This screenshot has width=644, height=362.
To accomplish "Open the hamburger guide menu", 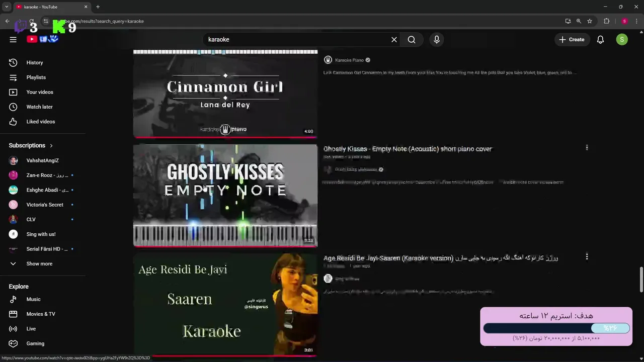I will pyautogui.click(x=13, y=39).
